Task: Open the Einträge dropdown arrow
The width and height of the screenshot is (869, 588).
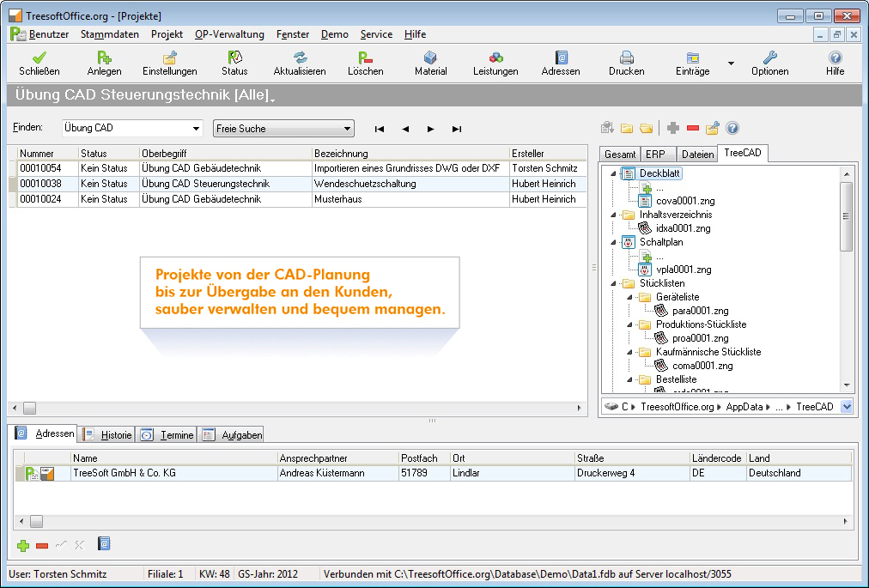Action: pyautogui.click(x=731, y=64)
